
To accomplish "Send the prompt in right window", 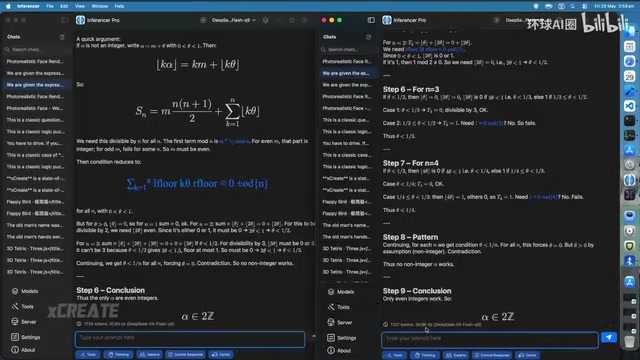I will coord(609,337).
